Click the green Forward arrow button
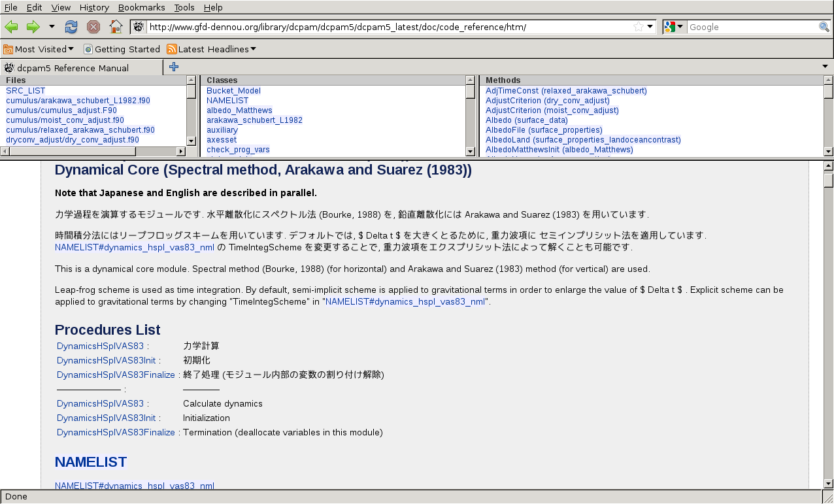Screen dimensions: 834x504 coord(33,27)
